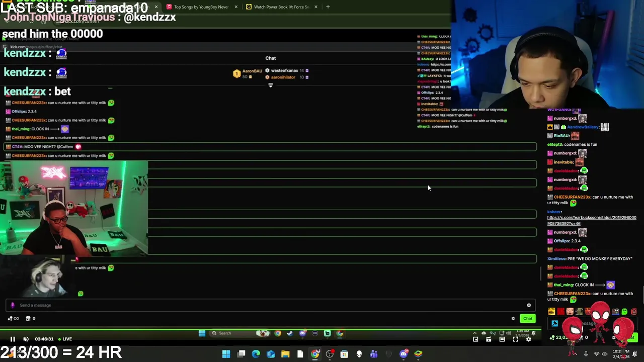
Task: Click the microphone icon in system tray
Action: click(x=586, y=354)
